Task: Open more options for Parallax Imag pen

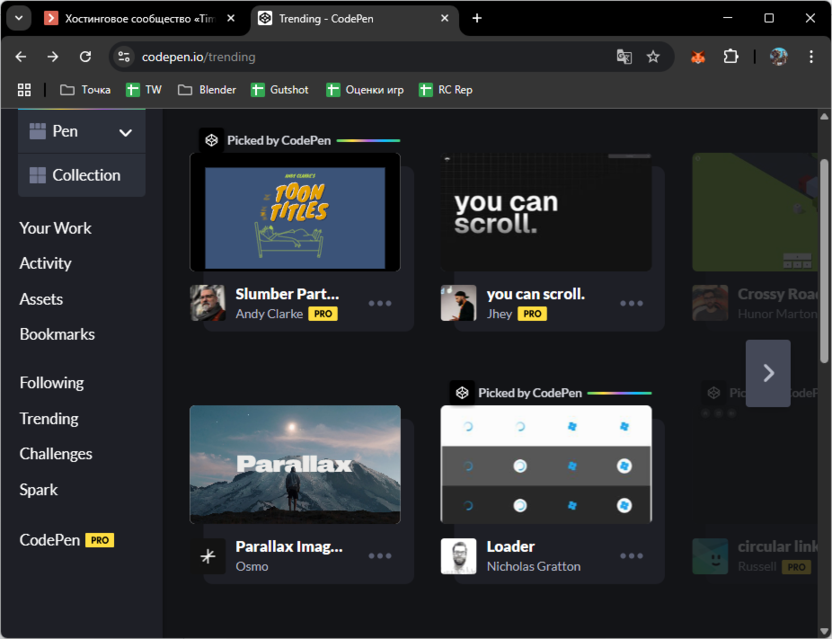Action: point(380,556)
